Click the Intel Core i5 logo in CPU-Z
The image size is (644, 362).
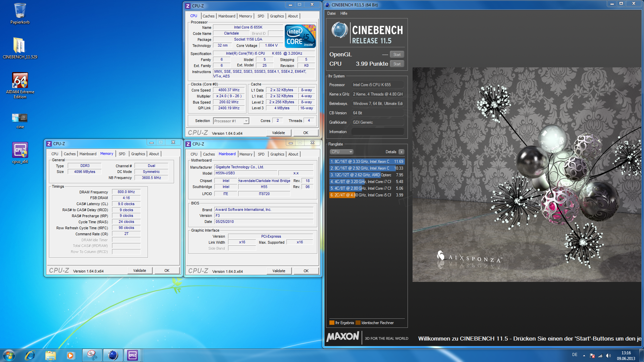(300, 36)
